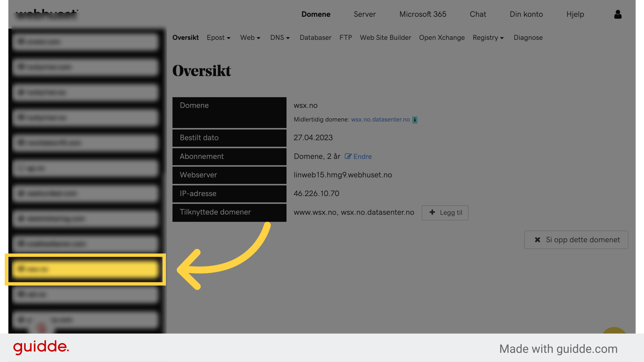644x362 pixels.
Task: Open the Registry dropdown
Action: tap(488, 38)
